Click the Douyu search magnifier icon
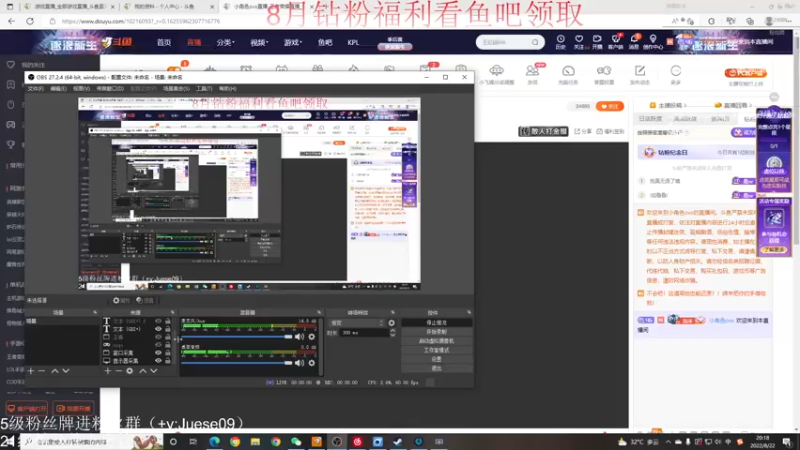This screenshot has height=450, width=800. click(535, 42)
